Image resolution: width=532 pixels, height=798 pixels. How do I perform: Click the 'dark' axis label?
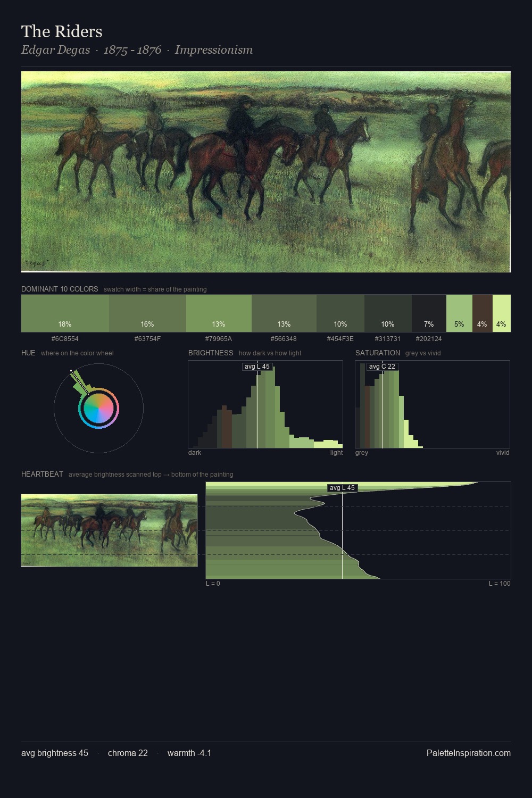click(195, 453)
